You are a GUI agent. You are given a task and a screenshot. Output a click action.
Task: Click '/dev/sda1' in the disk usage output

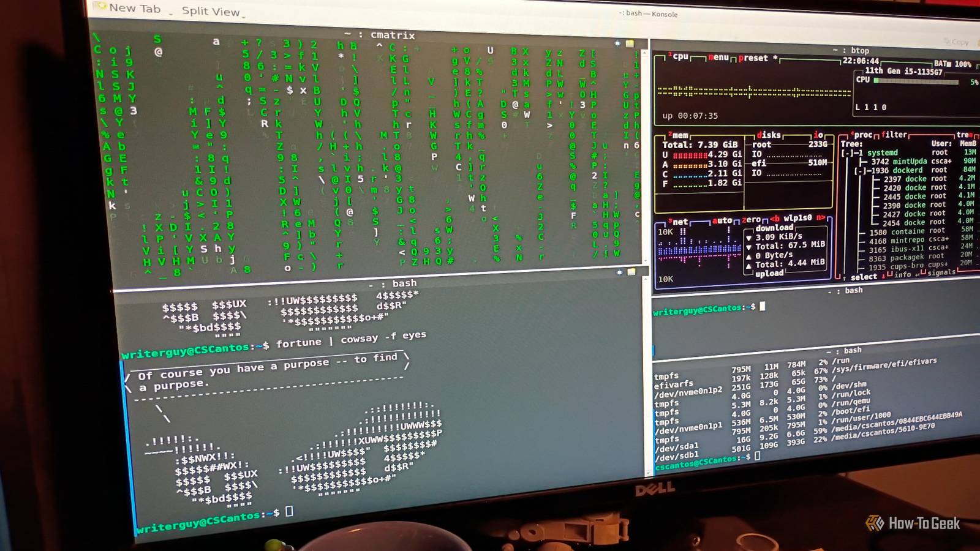[x=676, y=448]
